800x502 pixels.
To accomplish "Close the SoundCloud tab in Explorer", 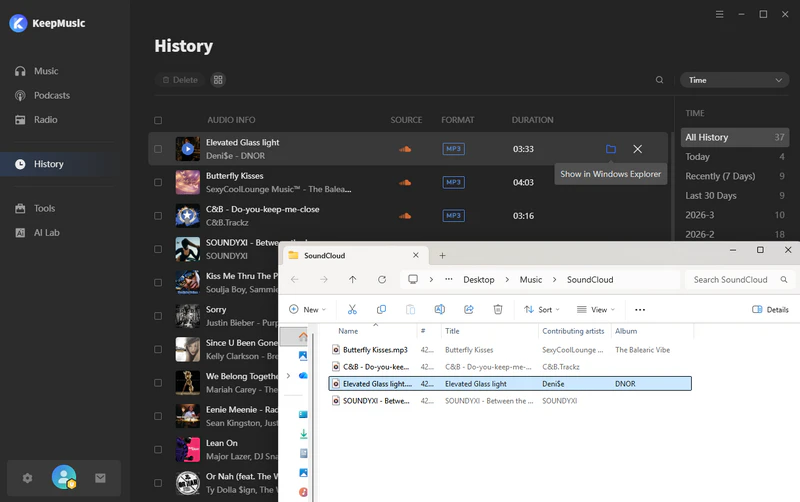I will 416,255.
